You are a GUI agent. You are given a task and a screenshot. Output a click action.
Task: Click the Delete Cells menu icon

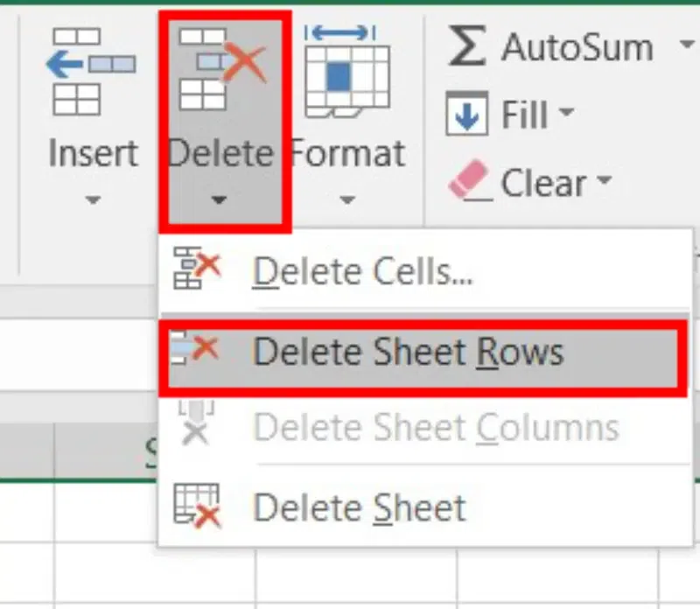197,269
